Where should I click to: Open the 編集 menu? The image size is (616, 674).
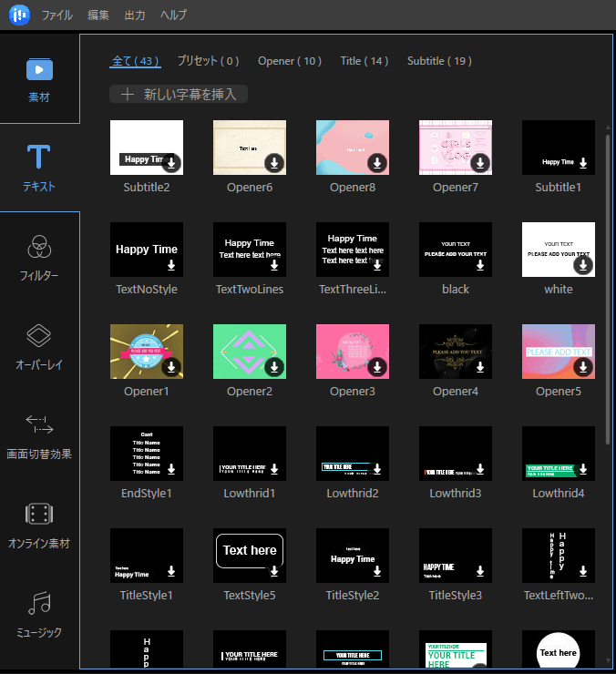tap(98, 15)
